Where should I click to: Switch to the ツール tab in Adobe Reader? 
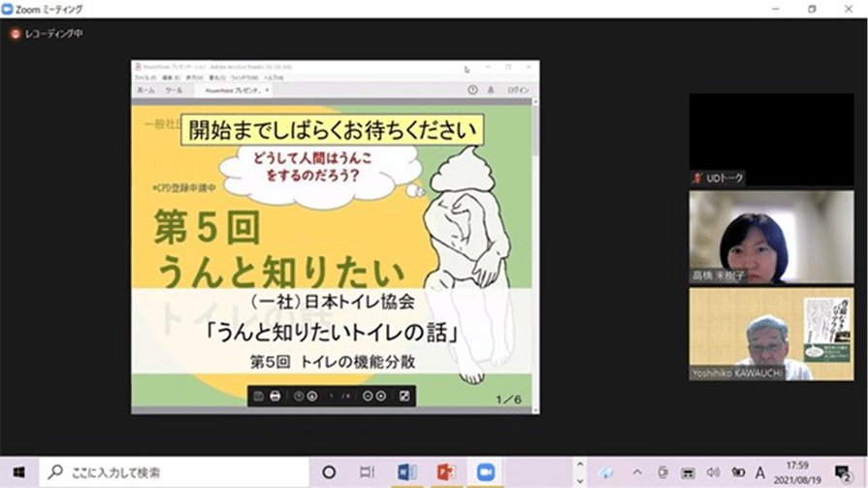174,90
